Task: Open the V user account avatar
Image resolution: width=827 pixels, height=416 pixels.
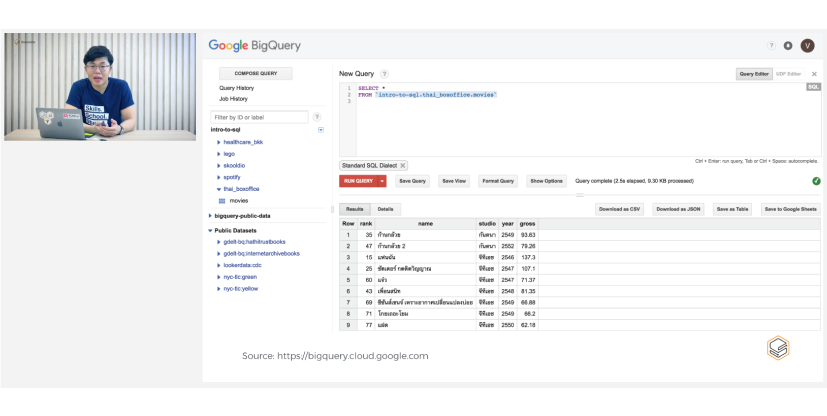Action: [x=807, y=46]
